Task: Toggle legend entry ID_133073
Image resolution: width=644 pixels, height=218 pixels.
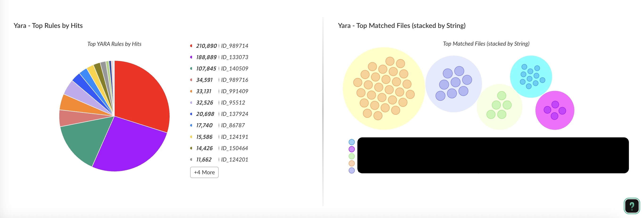Action: (219, 57)
